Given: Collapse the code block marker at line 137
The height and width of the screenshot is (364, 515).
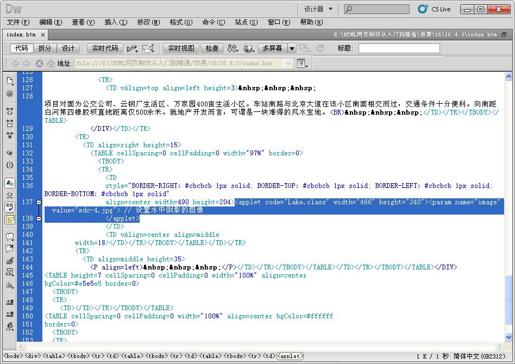Looking at the screenshot, I should pos(39,202).
